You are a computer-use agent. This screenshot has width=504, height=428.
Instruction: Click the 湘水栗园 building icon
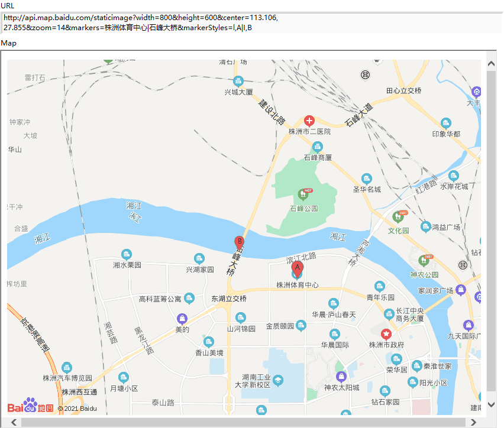[127, 255]
